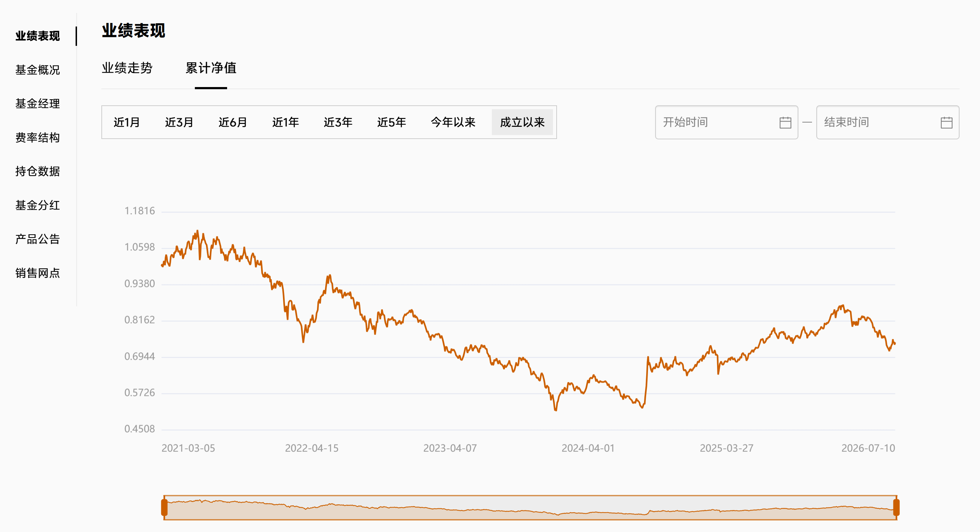Choose the 近5年 range option
Viewport: 980px width, 532px height.
coord(391,122)
